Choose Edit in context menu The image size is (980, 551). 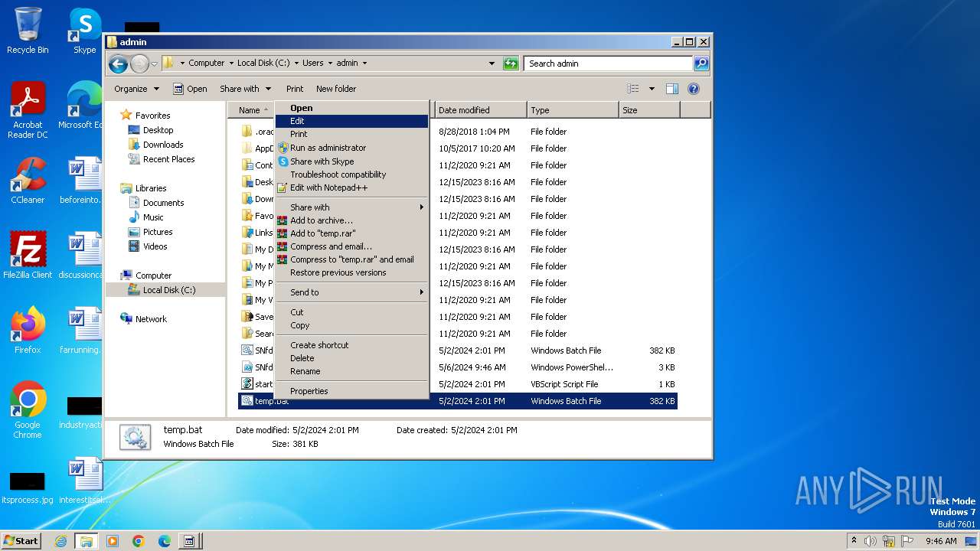point(352,121)
